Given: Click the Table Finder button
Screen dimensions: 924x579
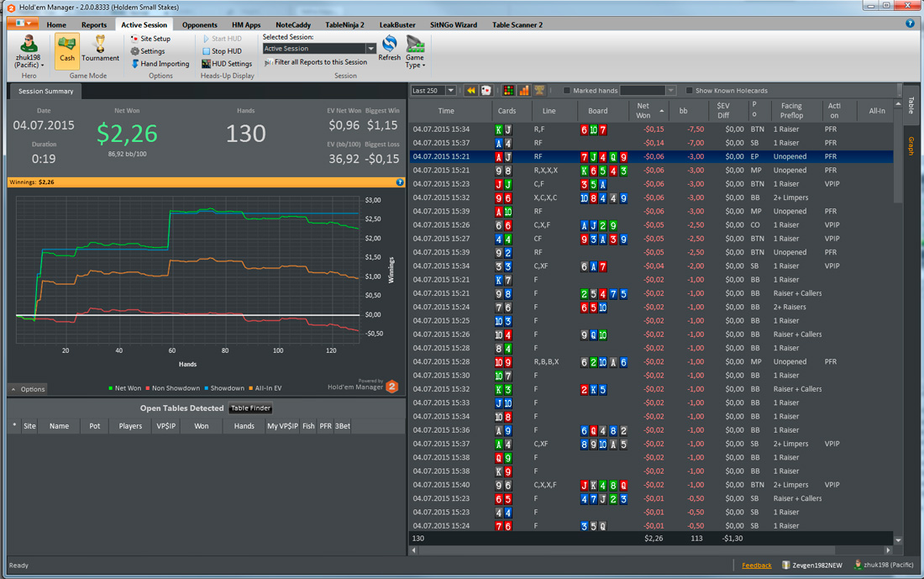Looking at the screenshot, I should 250,408.
